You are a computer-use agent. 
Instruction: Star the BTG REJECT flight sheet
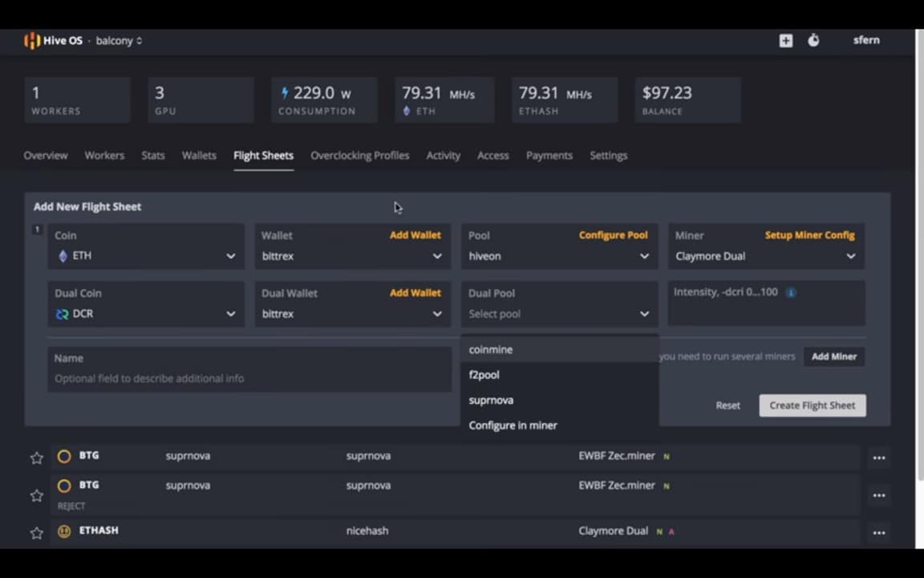37,495
